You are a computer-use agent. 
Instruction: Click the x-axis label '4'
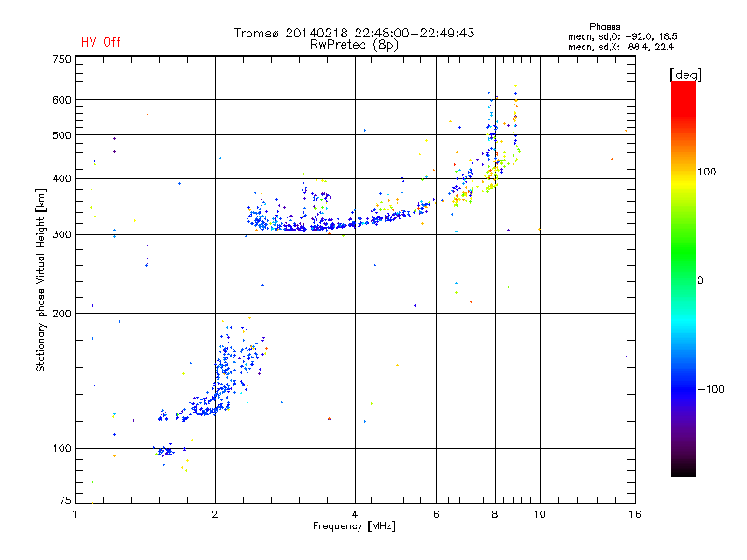point(355,514)
